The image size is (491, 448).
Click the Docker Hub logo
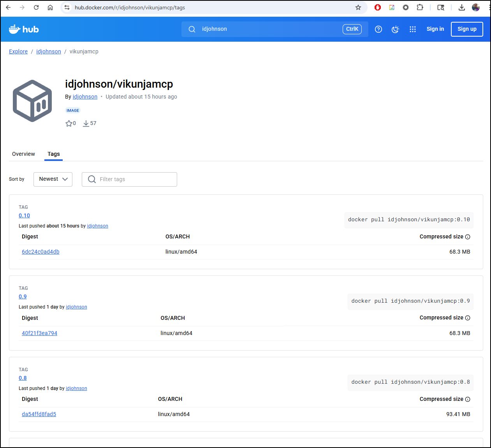tap(24, 29)
